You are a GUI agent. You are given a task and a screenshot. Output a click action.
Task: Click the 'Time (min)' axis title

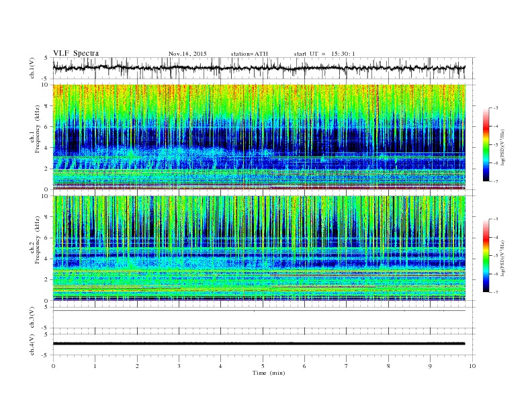pos(269,373)
